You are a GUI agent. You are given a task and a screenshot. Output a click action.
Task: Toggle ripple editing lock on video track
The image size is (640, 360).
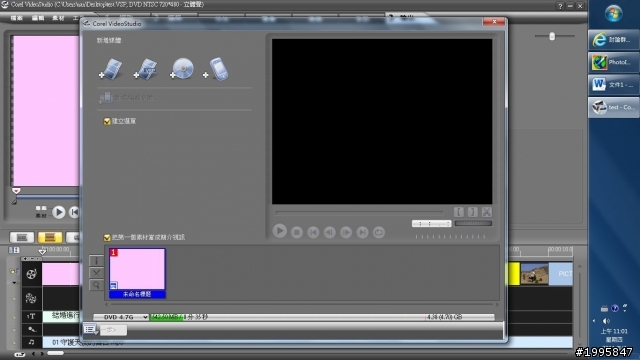click(x=13, y=271)
